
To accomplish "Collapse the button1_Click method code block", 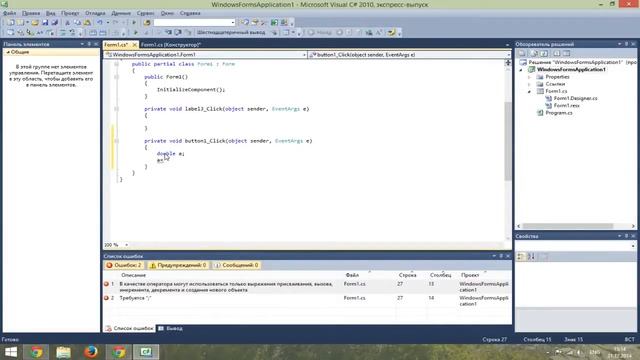I will [116, 141].
